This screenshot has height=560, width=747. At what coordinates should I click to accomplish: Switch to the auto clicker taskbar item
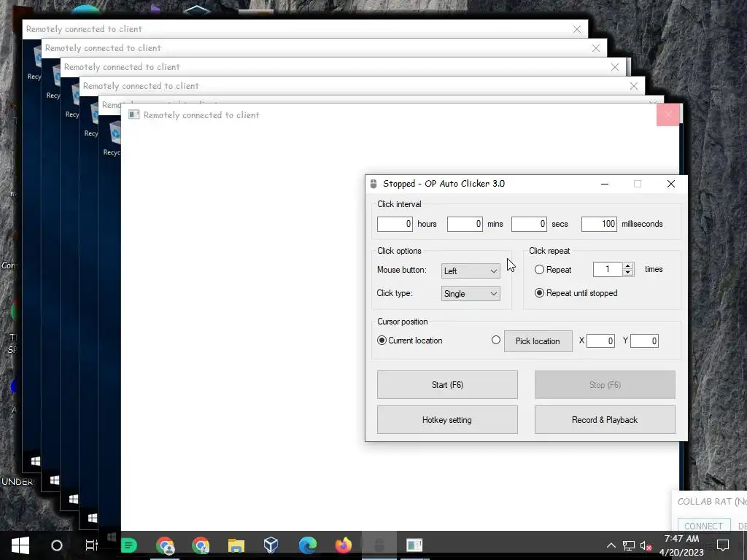click(379, 545)
